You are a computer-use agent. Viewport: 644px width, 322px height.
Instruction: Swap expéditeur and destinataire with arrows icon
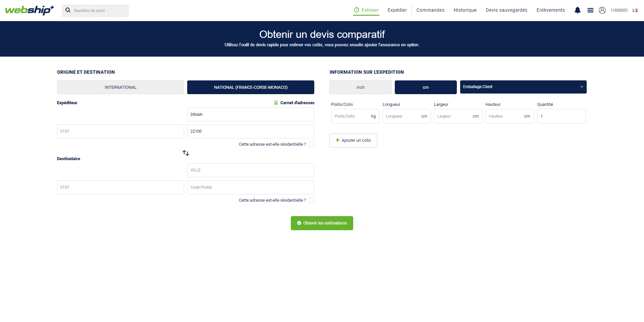point(185,153)
